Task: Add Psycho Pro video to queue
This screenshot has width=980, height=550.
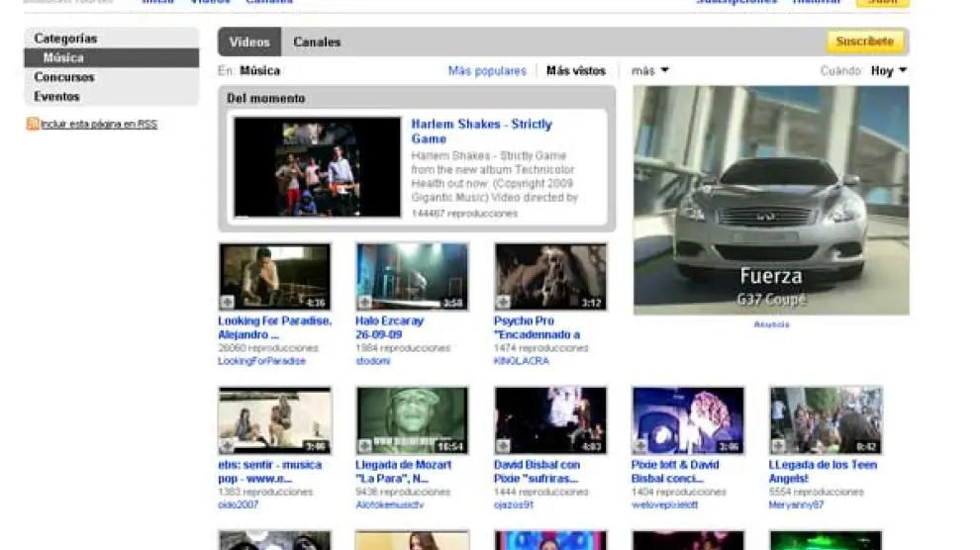Action: pos(503,303)
